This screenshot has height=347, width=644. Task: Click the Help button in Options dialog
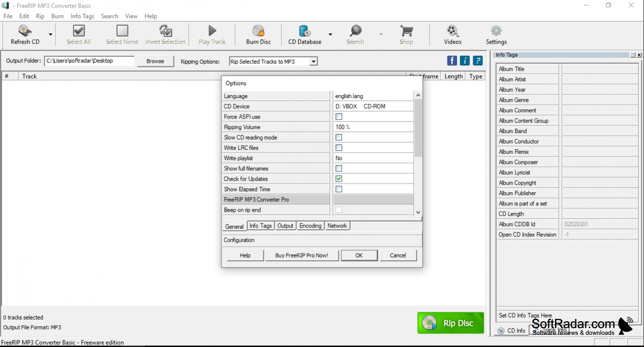(245, 255)
